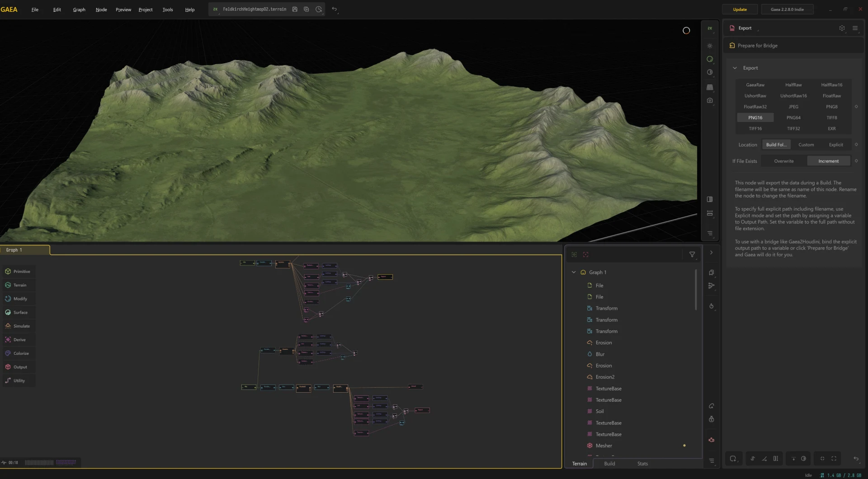Image resolution: width=868 pixels, height=479 pixels.
Task: Open the Primitive node category
Action: 18,272
